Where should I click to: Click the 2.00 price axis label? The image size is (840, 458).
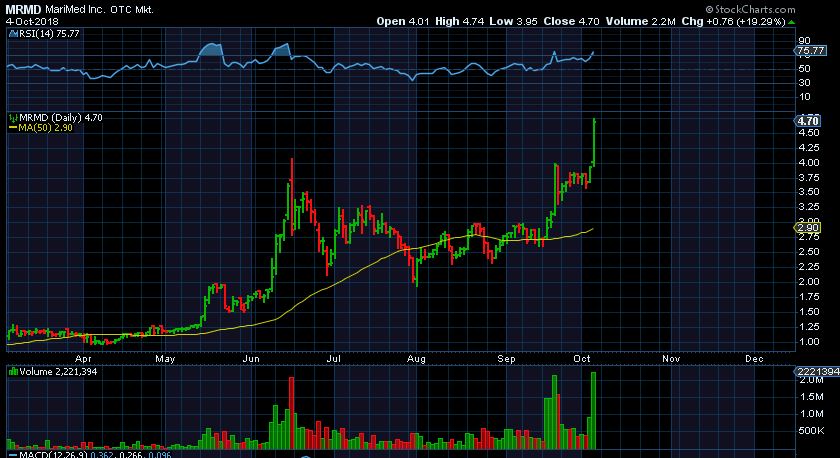coord(809,282)
